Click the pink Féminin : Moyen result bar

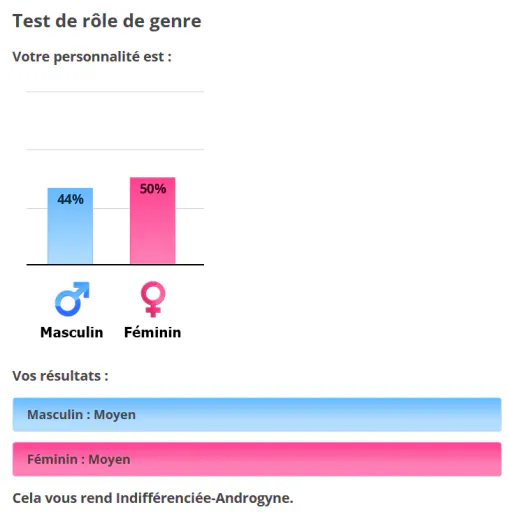(257, 459)
